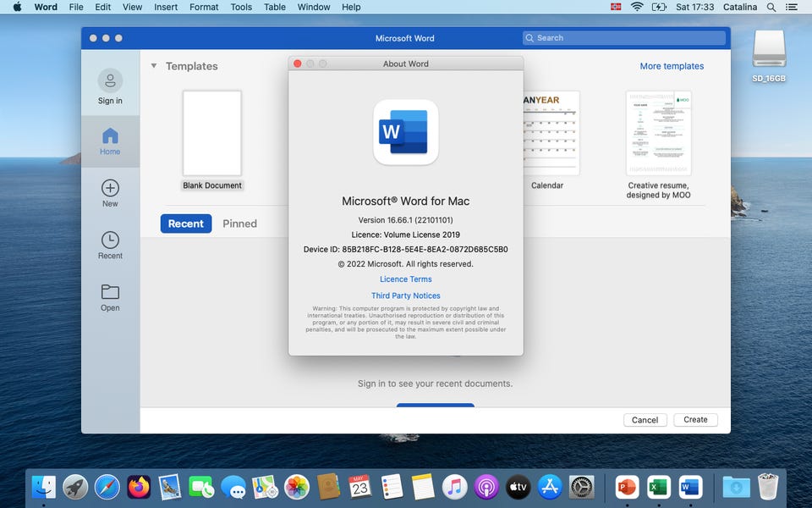Open the Tools menu

pos(241,8)
